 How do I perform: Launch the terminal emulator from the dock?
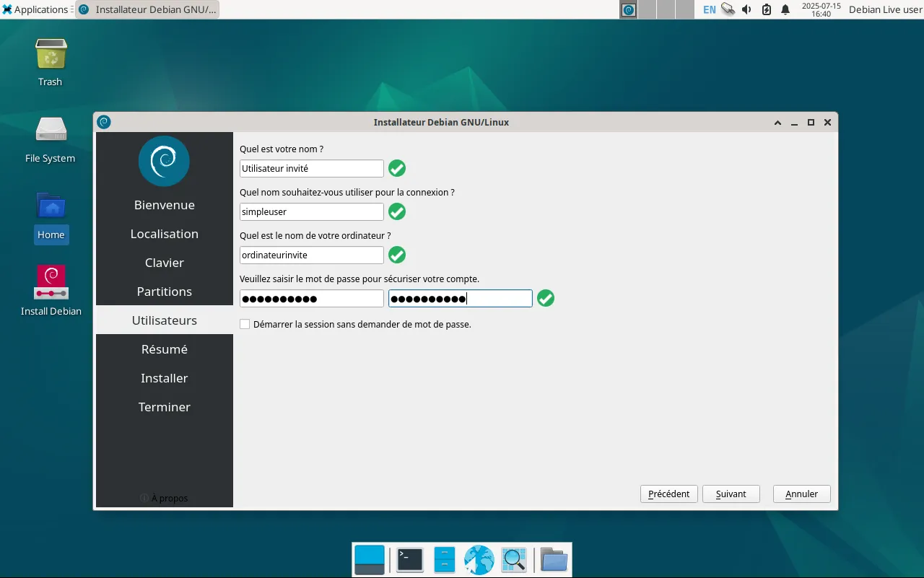point(410,560)
